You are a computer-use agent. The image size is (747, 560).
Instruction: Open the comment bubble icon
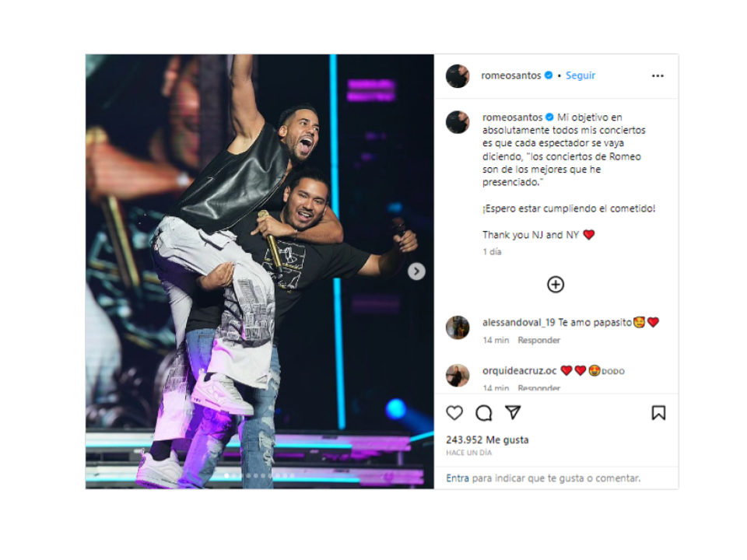[483, 412]
